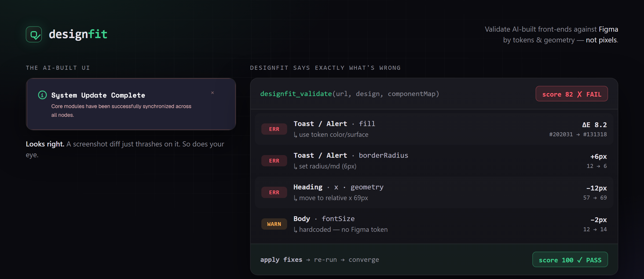Click 'not pixels' in the tagline
644x279 pixels.
click(x=601, y=40)
